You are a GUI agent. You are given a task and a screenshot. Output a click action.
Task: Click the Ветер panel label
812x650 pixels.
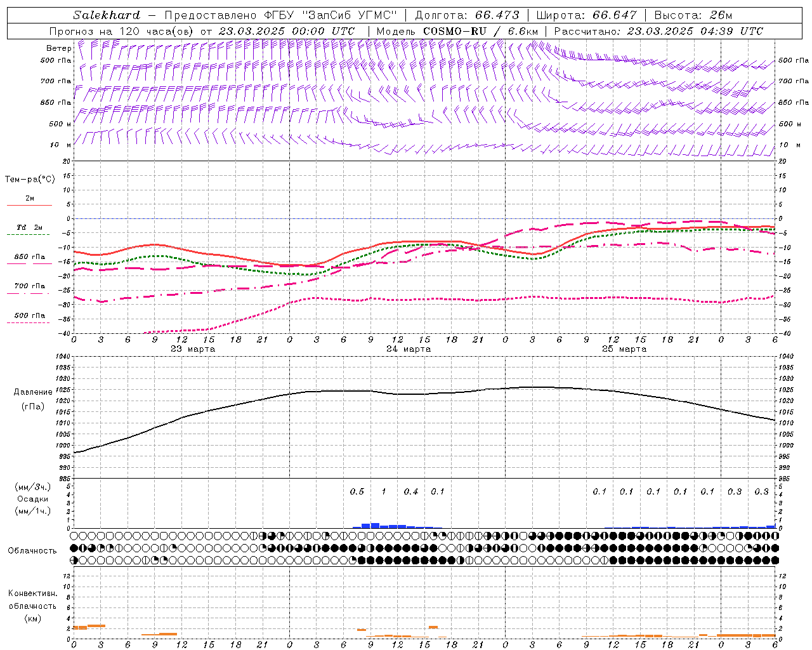(x=59, y=48)
